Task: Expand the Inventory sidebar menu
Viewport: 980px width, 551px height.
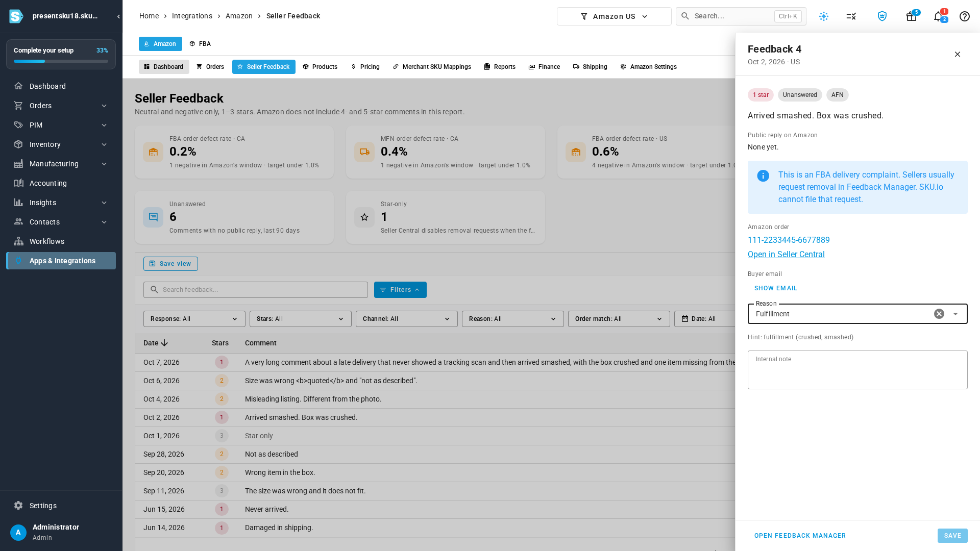Action: click(61, 144)
